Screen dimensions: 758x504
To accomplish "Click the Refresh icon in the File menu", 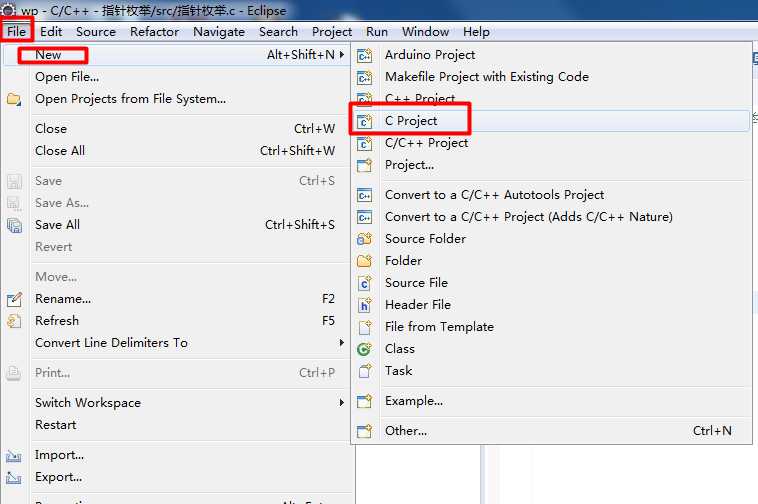I will coord(14,321).
